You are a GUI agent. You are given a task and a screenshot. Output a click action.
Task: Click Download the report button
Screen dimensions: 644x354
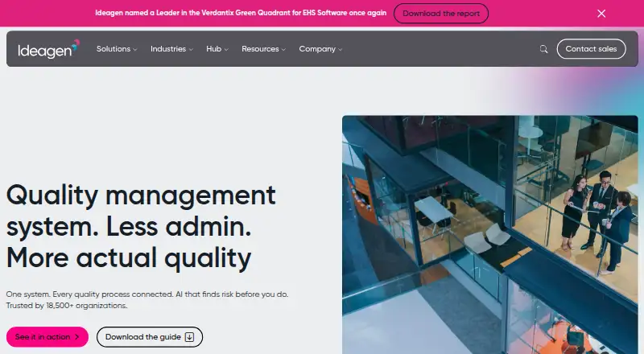tap(441, 14)
